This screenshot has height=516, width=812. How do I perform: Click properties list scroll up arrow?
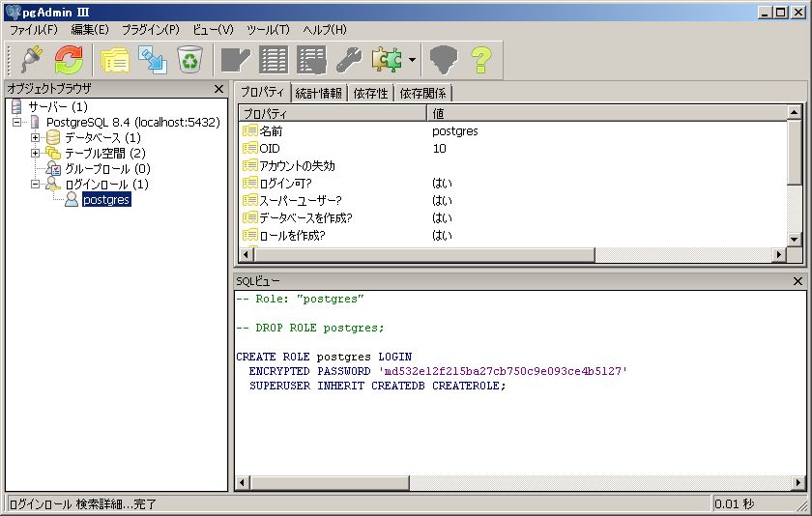[x=795, y=112]
